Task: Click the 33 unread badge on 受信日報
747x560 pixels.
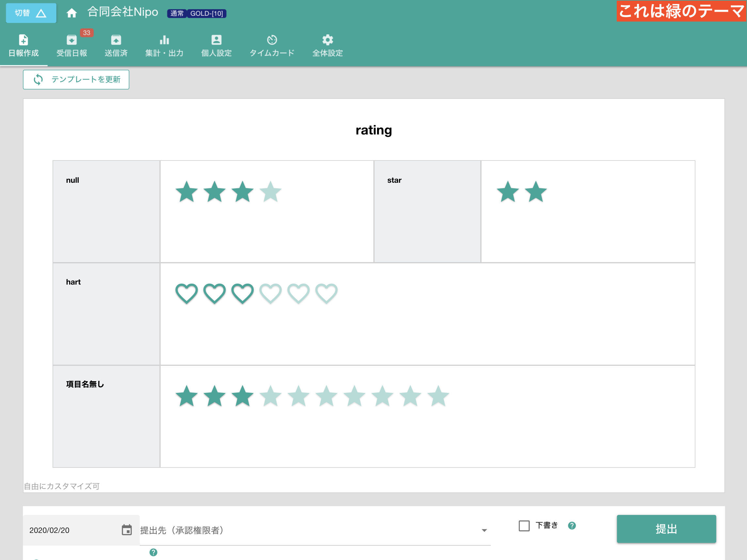Action: pos(87,33)
